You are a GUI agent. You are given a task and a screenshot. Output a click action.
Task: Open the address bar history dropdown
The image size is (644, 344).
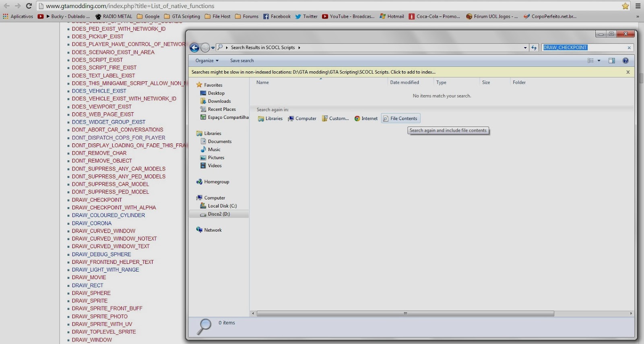pyautogui.click(x=525, y=48)
